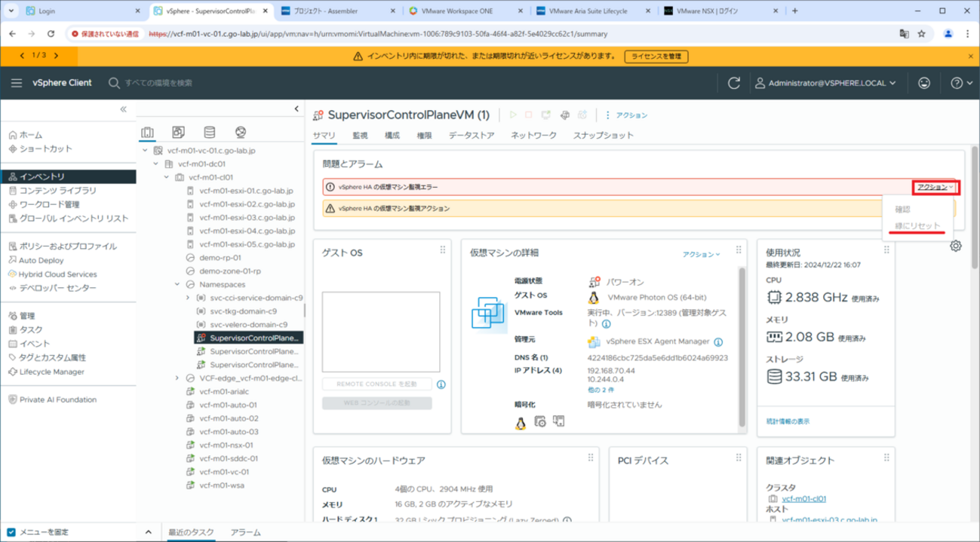
Task: Click ショートカット in the sidebar
Action: [46, 149]
